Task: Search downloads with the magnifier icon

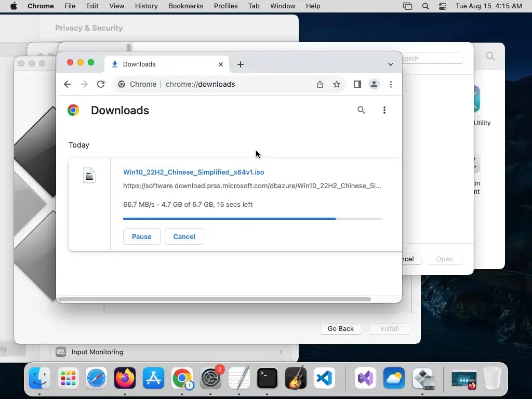Action: [x=362, y=110]
